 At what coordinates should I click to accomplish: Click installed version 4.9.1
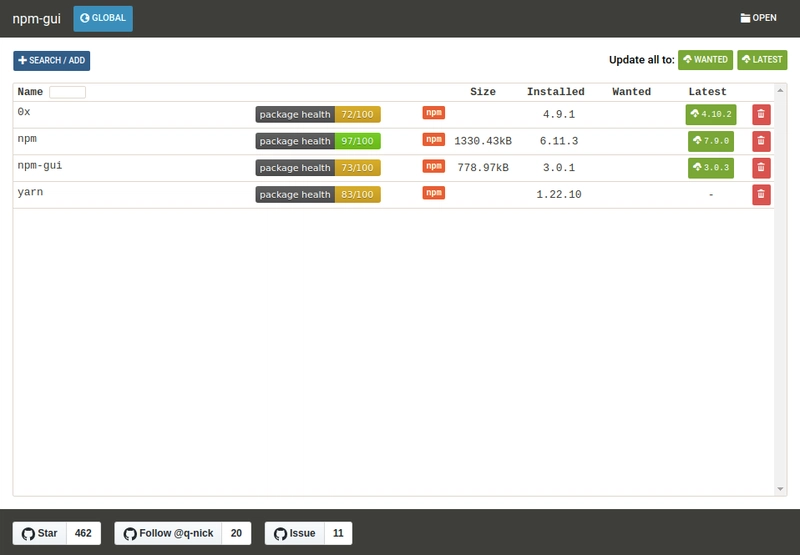click(x=559, y=114)
